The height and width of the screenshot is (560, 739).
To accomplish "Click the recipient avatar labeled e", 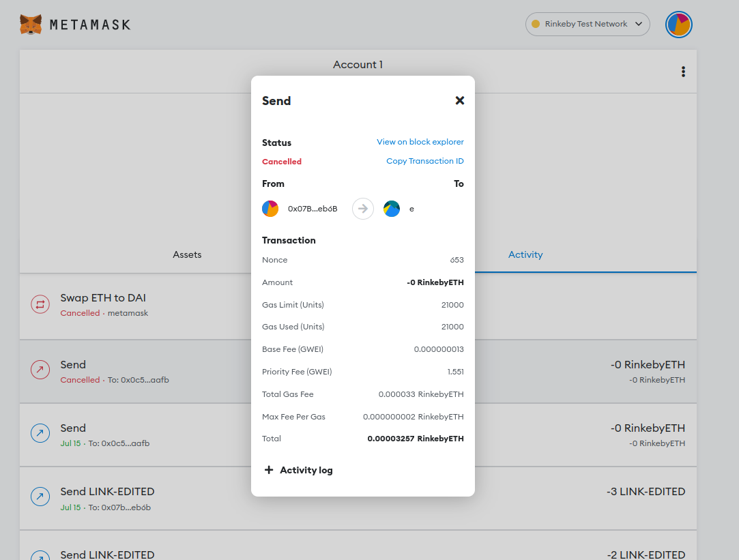I will tap(391, 208).
